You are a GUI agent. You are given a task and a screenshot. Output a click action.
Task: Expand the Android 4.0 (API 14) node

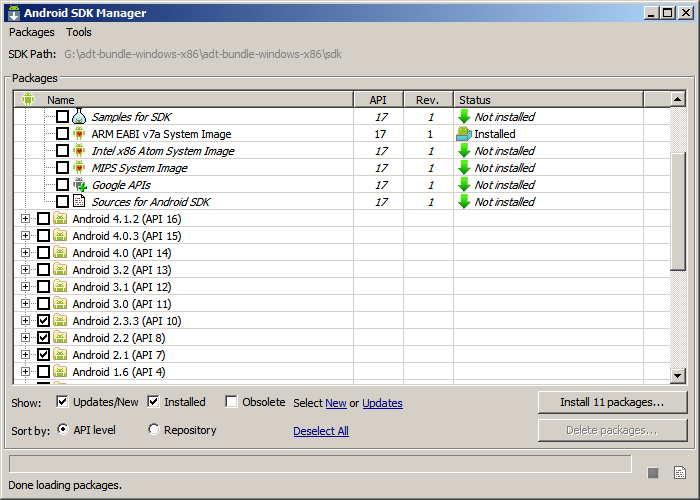pyautogui.click(x=25, y=252)
